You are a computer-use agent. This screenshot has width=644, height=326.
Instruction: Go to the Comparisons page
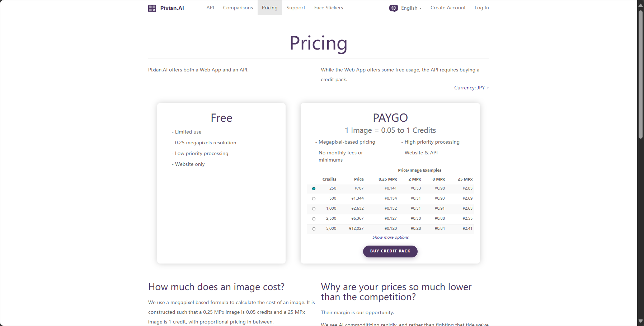pyautogui.click(x=238, y=8)
